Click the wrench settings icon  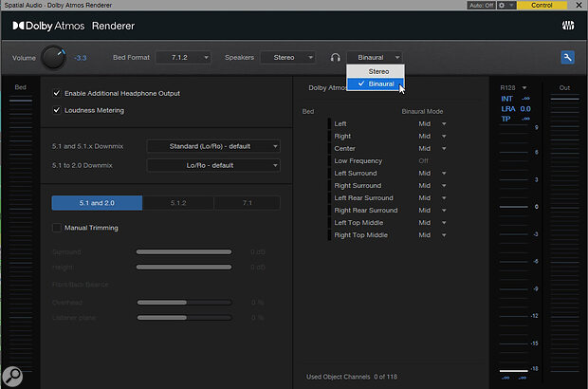pos(567,57)
